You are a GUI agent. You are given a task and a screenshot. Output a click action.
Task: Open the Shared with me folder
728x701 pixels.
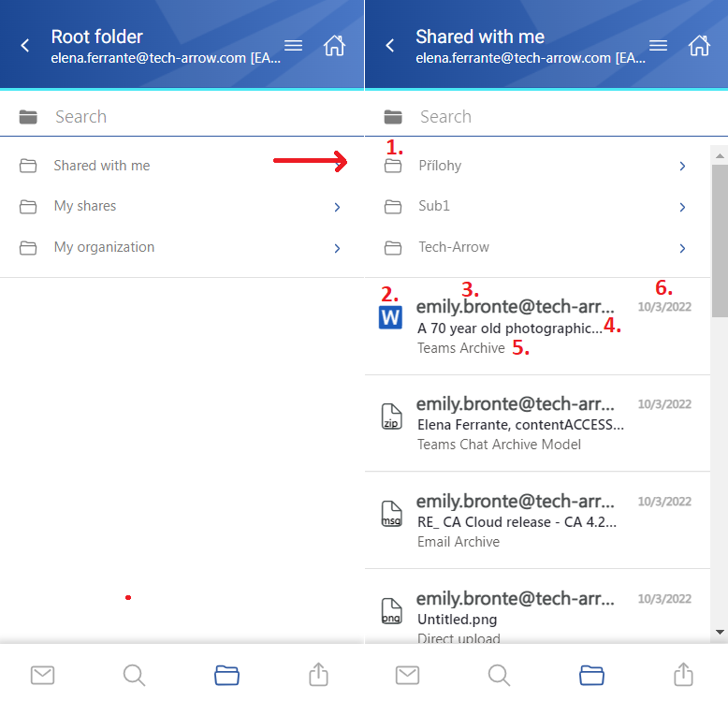tap(182, 166)
